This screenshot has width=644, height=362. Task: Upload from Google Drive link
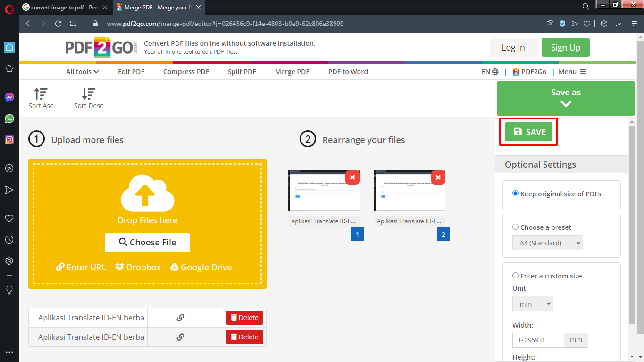point(201,267)
